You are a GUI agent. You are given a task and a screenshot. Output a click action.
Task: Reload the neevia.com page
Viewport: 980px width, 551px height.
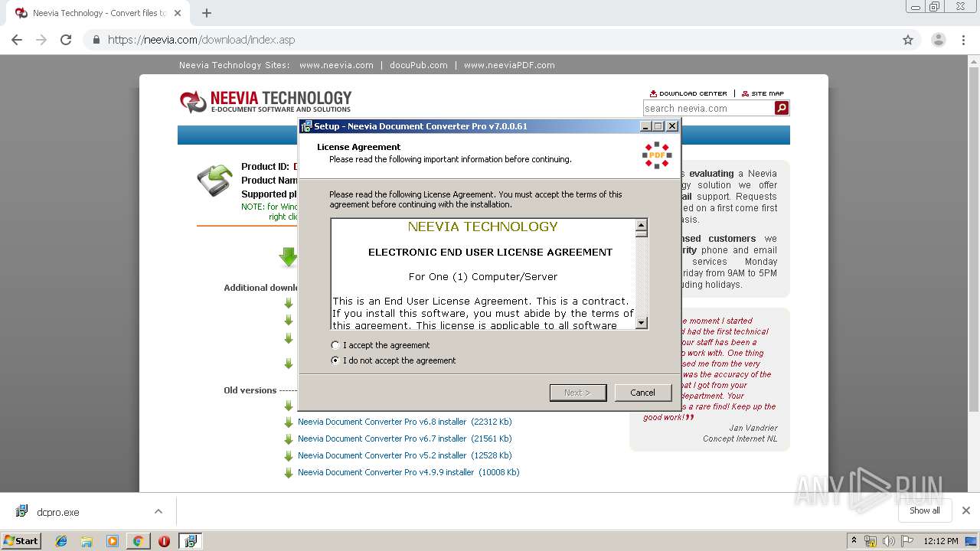click(x=66, y=40)
